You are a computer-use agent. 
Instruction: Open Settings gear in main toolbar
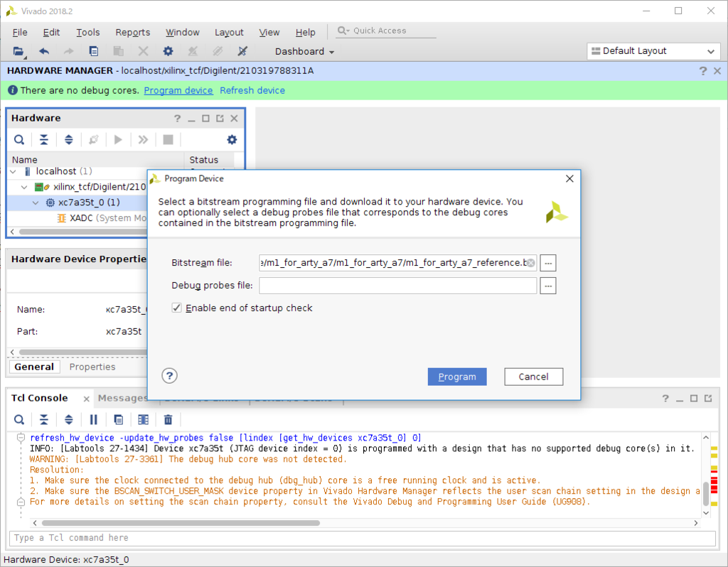pyautogui.click(x=168, y=51)
